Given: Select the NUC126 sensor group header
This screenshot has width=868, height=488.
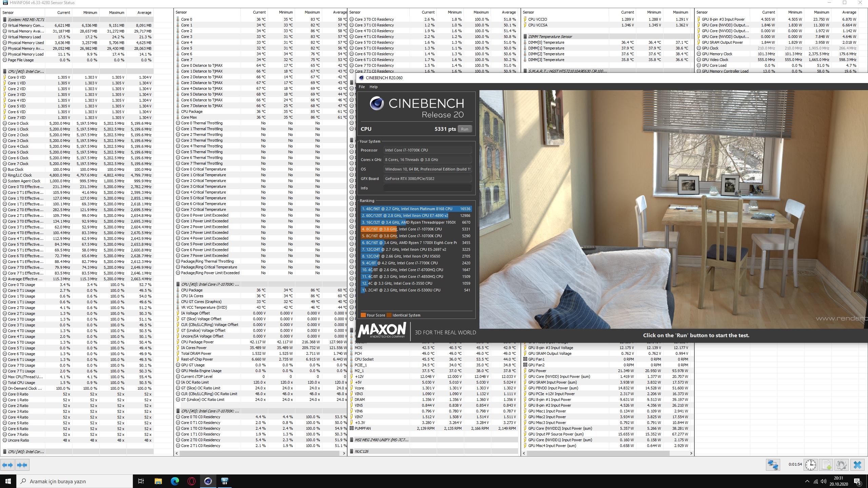Looking at the screenshot, I should point(434,451).
